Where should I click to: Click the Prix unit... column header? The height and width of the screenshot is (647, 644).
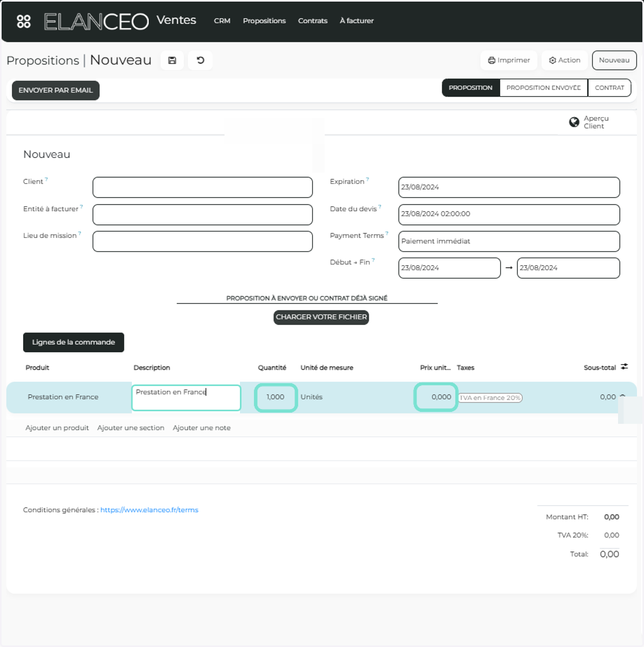click(x=435, y=368)
